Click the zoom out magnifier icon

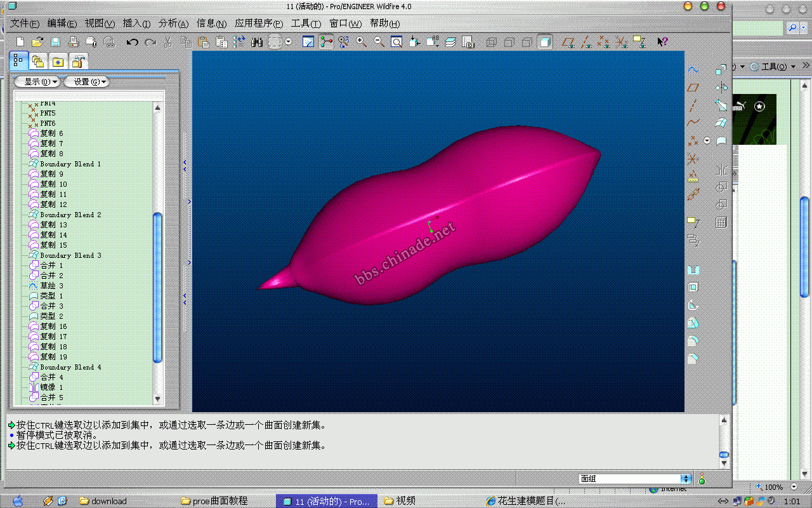tap(379, 42)
